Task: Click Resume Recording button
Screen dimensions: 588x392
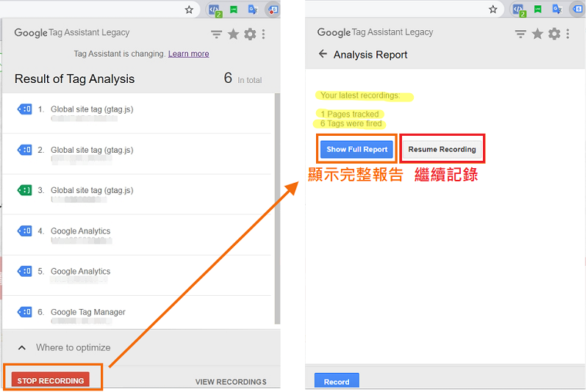Action: click(x=442, y=150)
